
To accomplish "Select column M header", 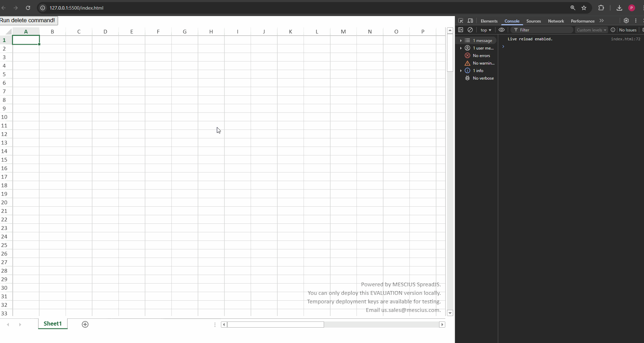I will 343,31.
